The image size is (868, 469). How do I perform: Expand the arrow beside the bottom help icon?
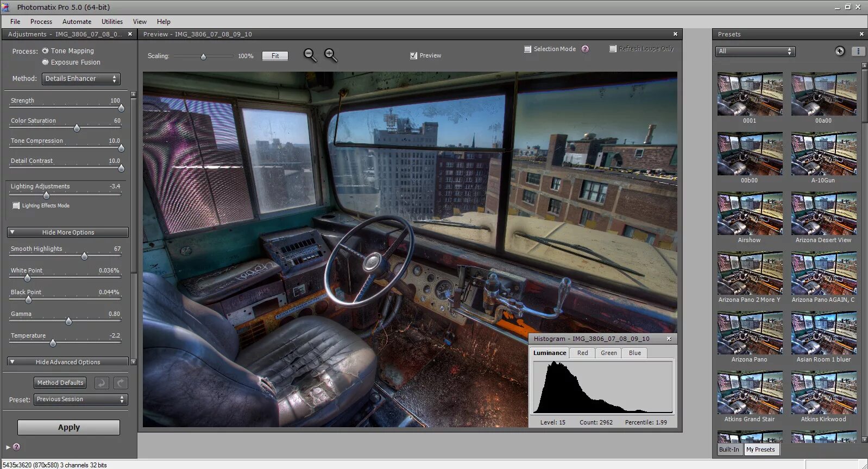8,447
